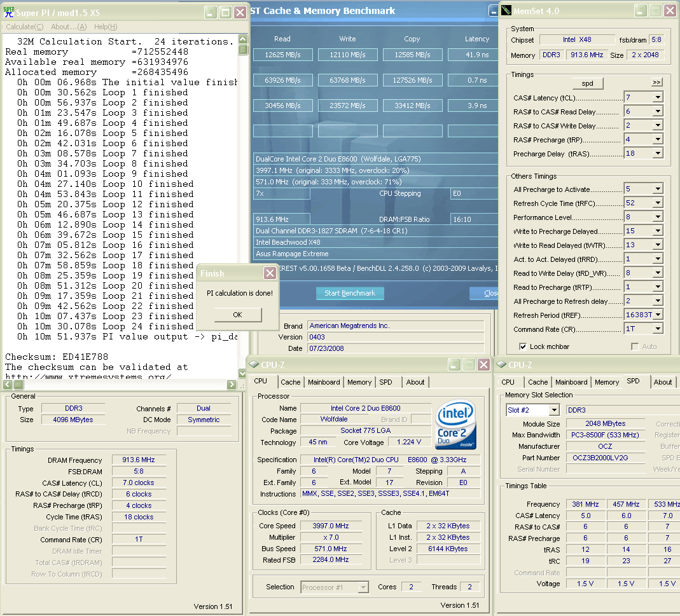Click Memory Write value 12110 MB/s
The height and width of the screenshot is (616, 680).
click(348, 55)
